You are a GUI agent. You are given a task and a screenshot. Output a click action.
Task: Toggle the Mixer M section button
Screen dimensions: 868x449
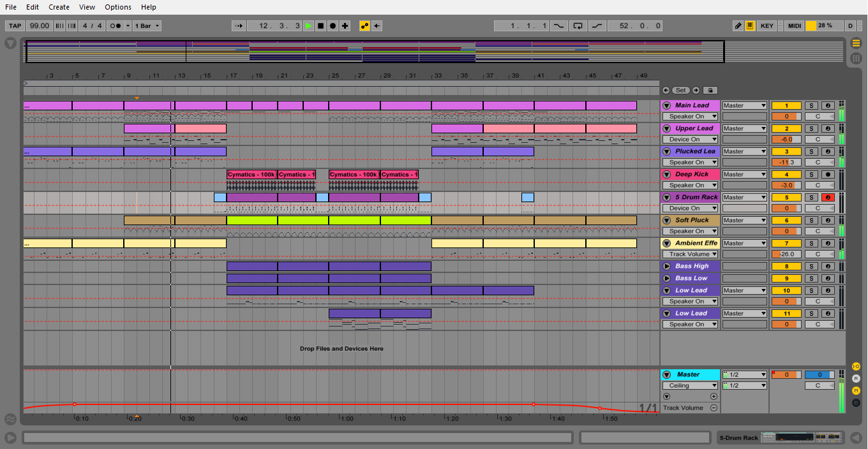pos(856,390)
